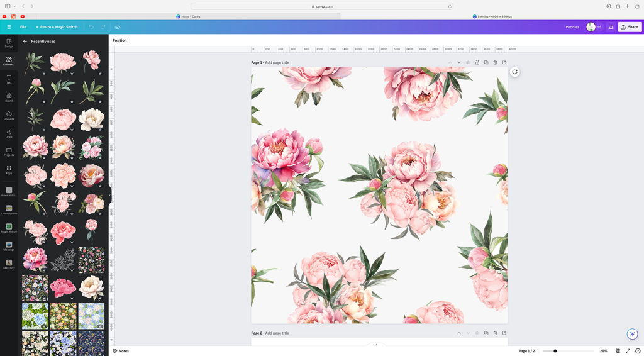The width and height of the screenshot is (644, 356).
Task: Click Add page title for Page 2
Action: point(277,333)
